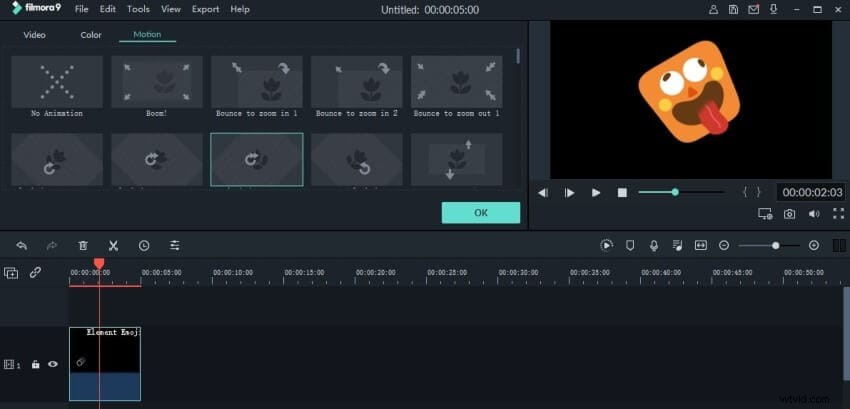Switch to the Video tab
Image resolution: width=850 pixels, height=409 pixels.
(x=35, y=35)
